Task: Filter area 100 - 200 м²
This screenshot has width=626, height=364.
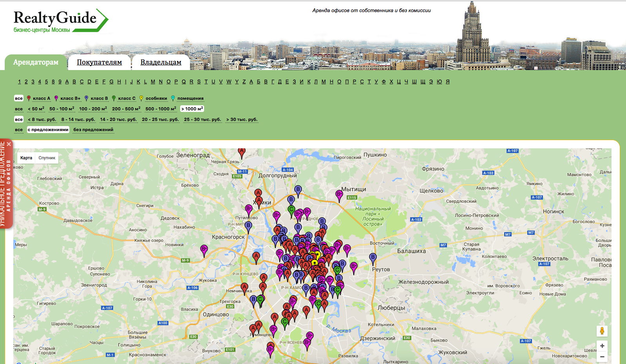Action: click(x=93, y=109)
